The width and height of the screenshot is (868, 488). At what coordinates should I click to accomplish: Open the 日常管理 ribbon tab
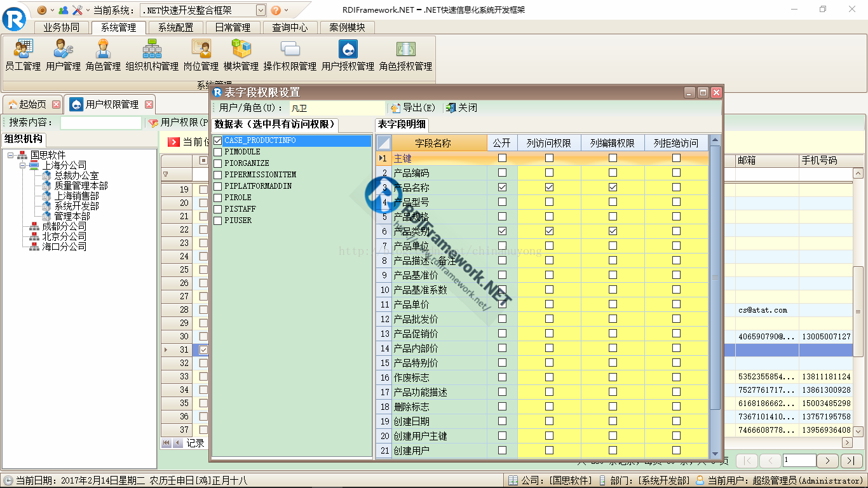(x=233, y=27)
